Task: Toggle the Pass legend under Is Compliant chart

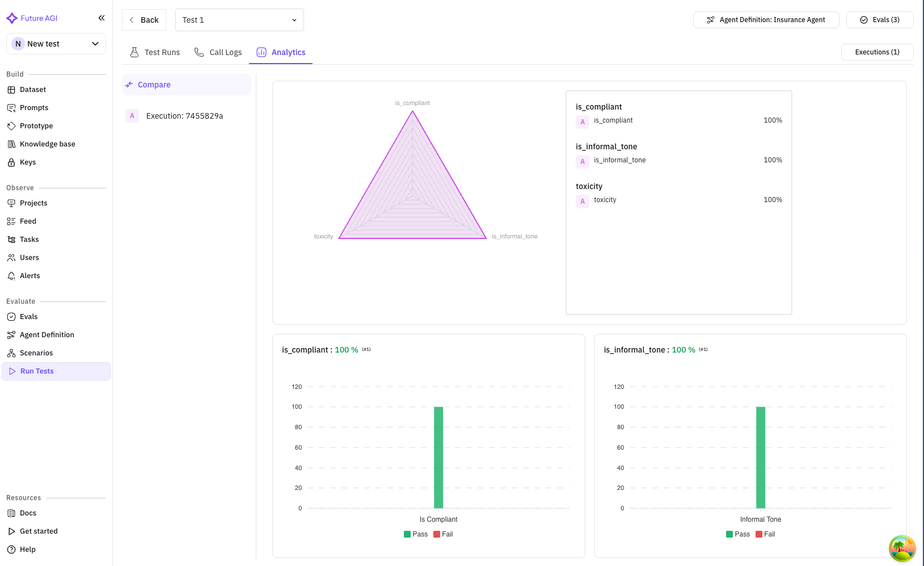Action: pyautogui.click(x=416, y=534)
